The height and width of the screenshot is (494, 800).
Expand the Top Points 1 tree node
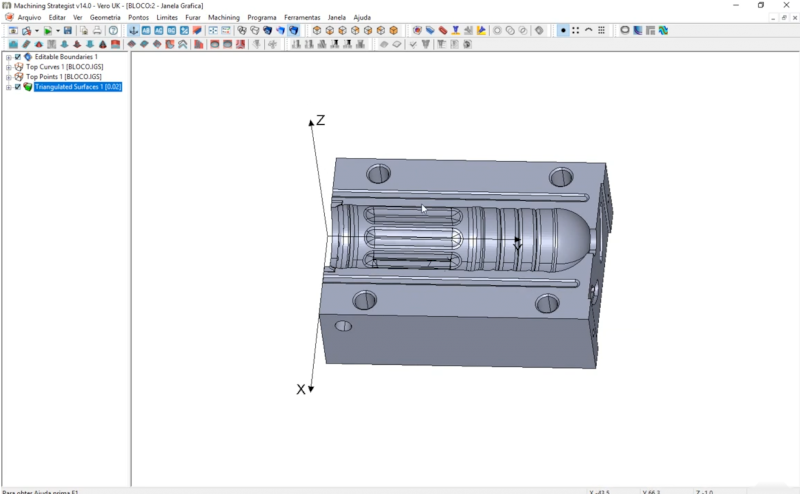(8, 77)
